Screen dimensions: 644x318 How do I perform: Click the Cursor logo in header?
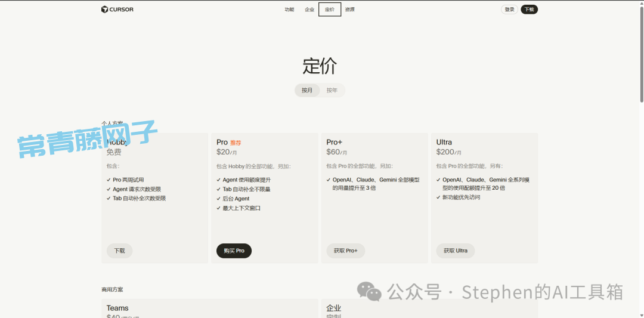coord(117,10)
